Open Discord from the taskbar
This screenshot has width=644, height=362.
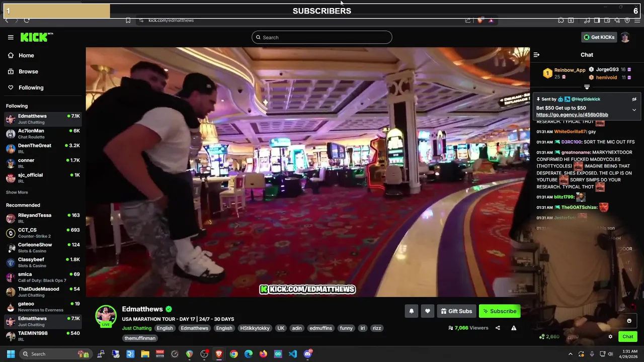pyautogui.click(x=307, y=354)
